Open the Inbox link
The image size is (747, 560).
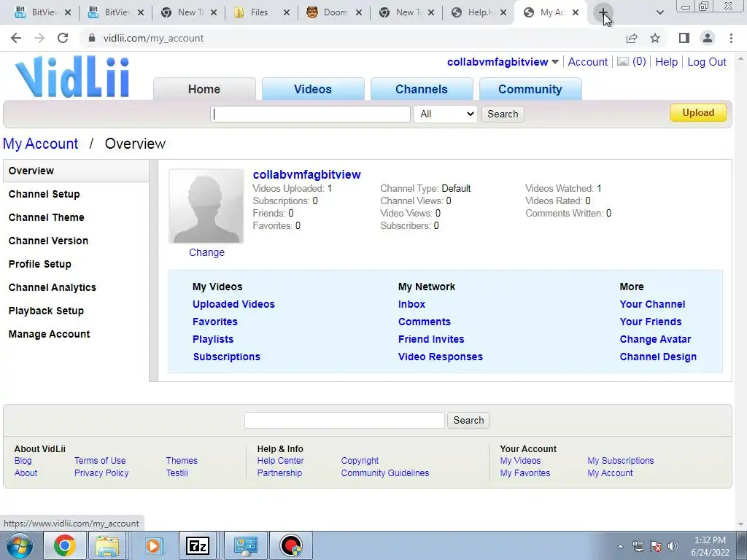(411, 304)
